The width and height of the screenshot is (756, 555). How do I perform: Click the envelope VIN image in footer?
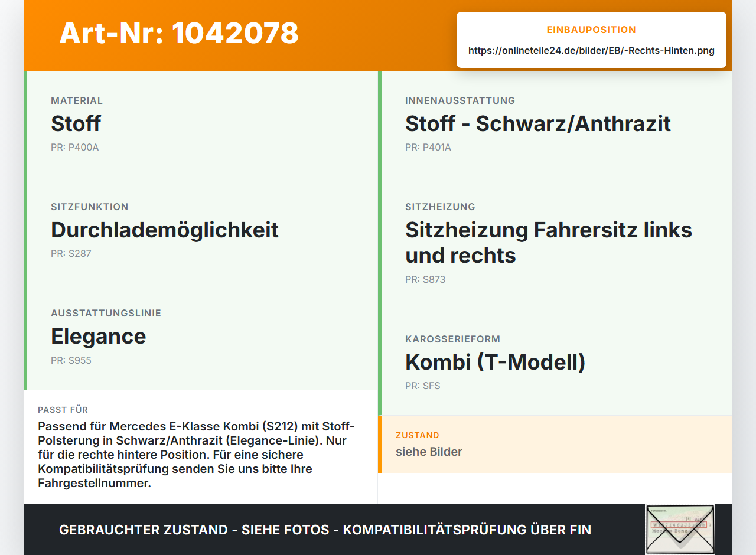680,530
